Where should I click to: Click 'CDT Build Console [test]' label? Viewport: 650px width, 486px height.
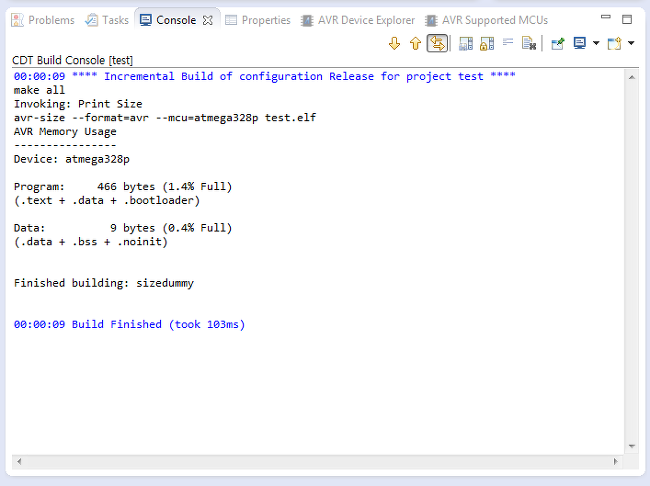(x=73, y=60)
